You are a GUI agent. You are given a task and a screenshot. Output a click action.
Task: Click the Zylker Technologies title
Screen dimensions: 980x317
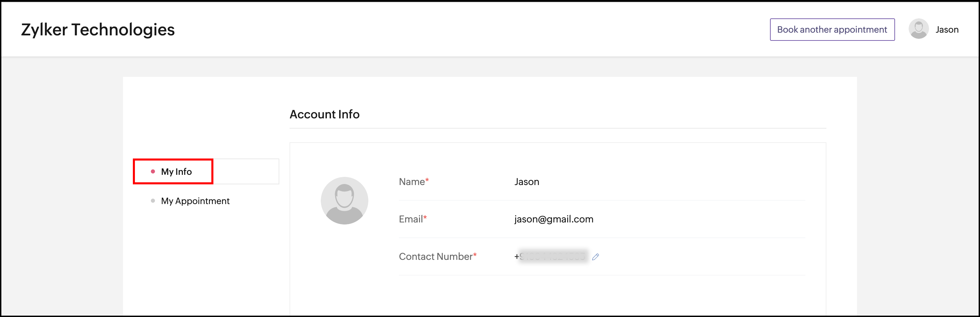(x=98, y=30)
